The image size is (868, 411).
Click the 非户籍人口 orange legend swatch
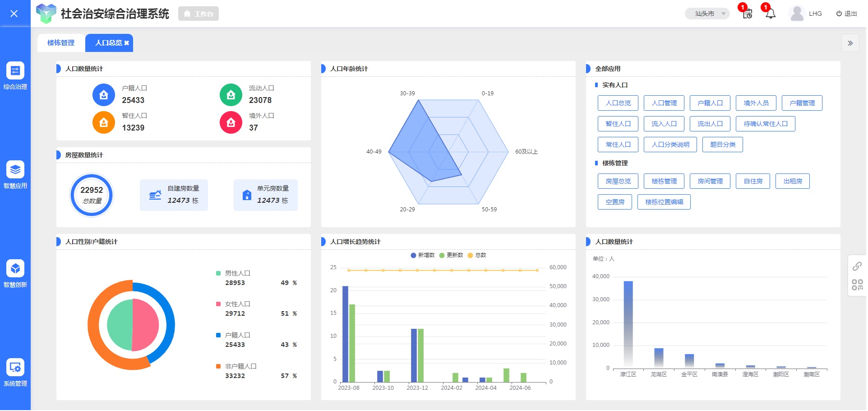(x=218, y=366)
